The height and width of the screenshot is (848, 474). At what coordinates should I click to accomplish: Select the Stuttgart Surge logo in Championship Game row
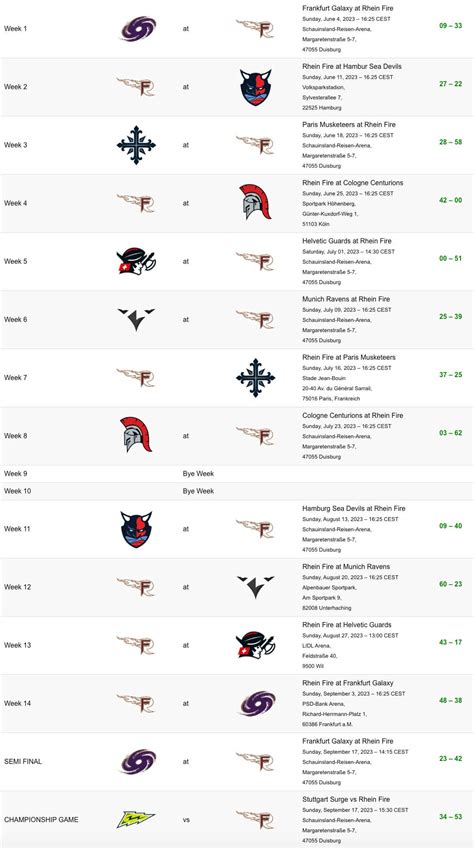tap(136, 819)
